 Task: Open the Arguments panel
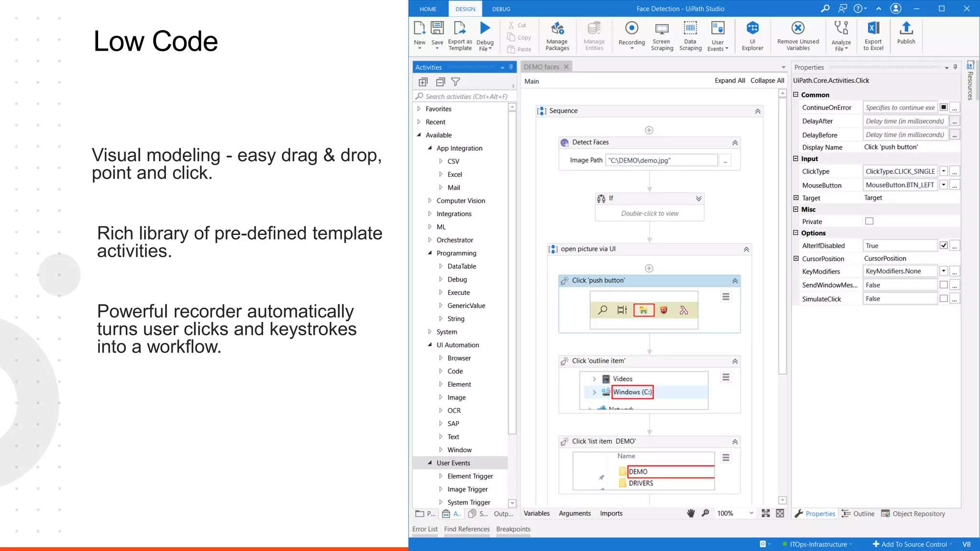pyautogui.click(x=575, y=513)
